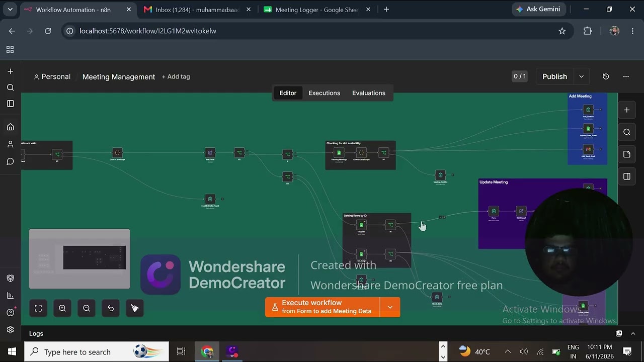Open the chat bubble icon in sidebar
644x362 pixels.
[10, 161]
